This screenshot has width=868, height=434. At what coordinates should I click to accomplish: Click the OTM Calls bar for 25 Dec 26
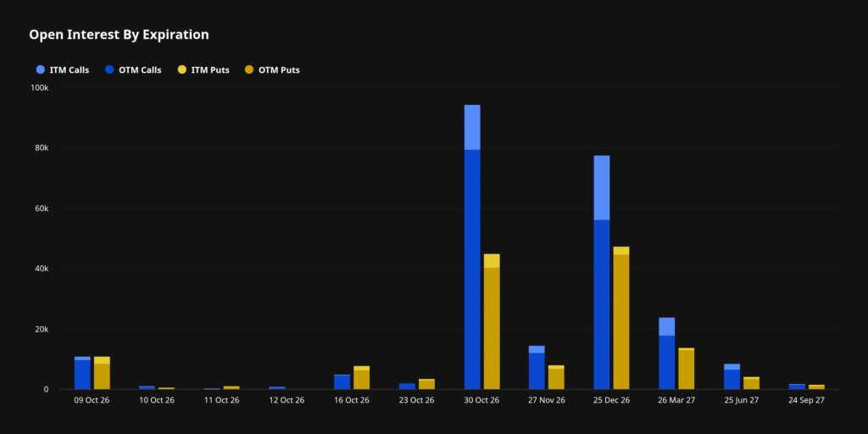tap(602, 304)
